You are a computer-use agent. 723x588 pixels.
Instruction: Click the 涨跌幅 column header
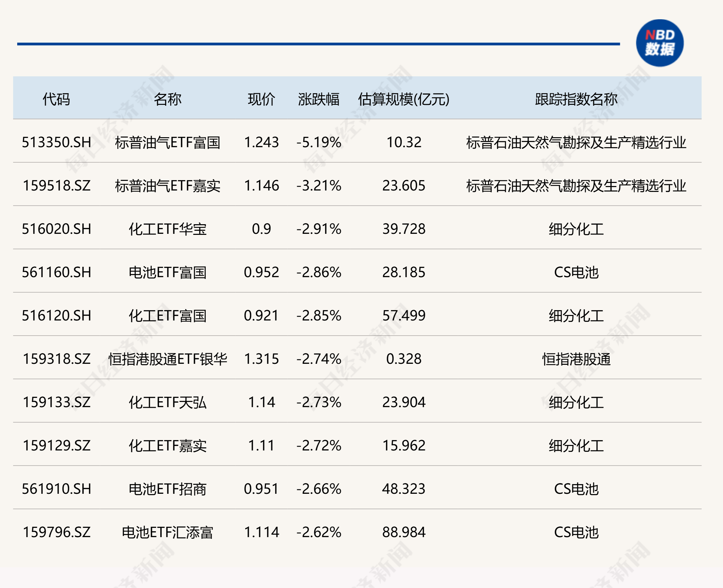(x=319, y=99)
